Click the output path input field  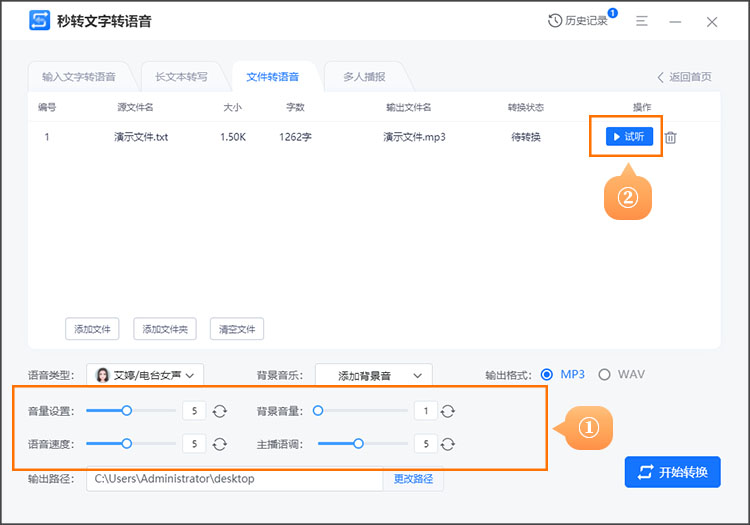tap(234, 479)
